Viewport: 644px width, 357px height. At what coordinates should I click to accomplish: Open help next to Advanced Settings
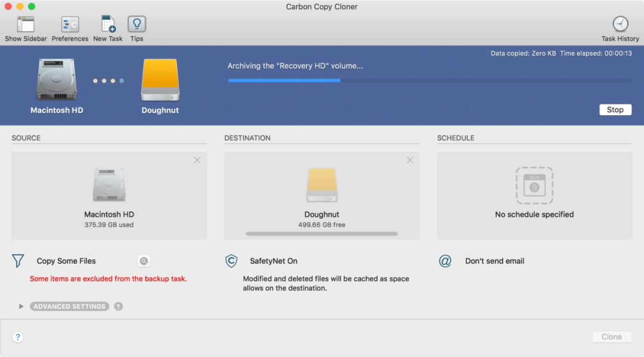click(118, 306)
